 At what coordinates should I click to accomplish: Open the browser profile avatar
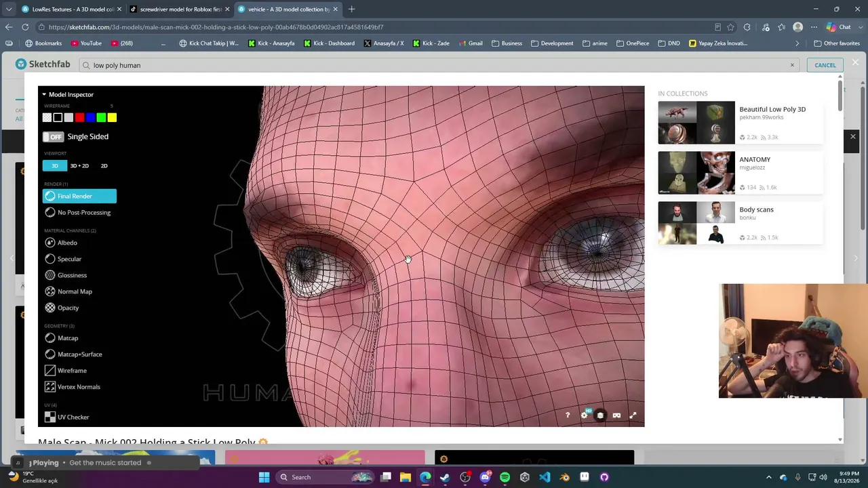797,27
